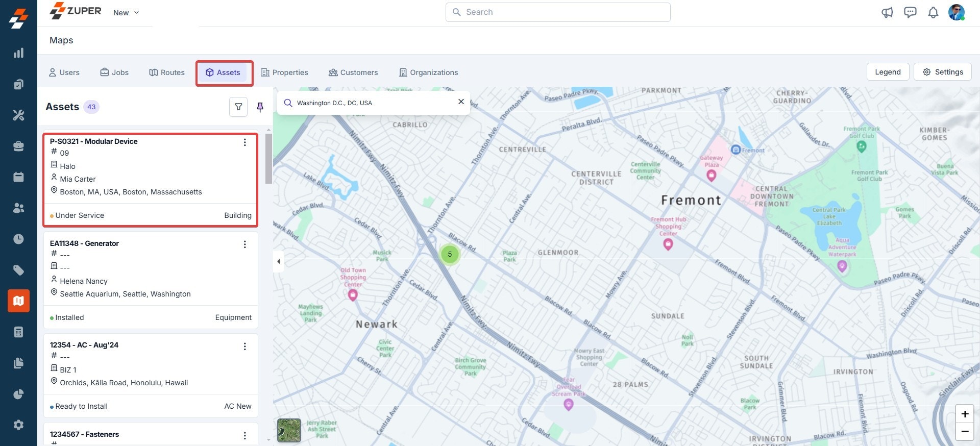Click the Gateway Plaza map pin

[711, 176]
